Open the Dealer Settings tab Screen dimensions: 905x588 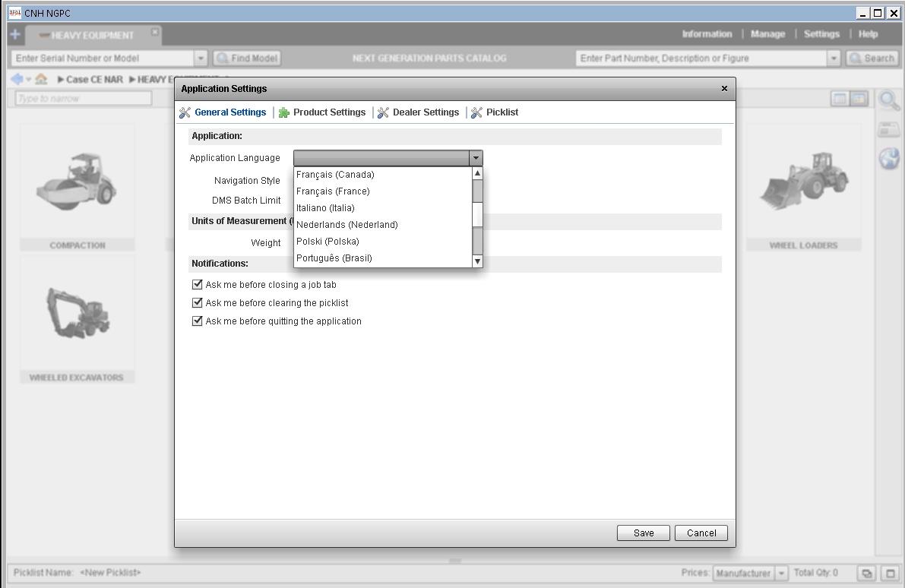pyautogui.click(x=426, y=112)
